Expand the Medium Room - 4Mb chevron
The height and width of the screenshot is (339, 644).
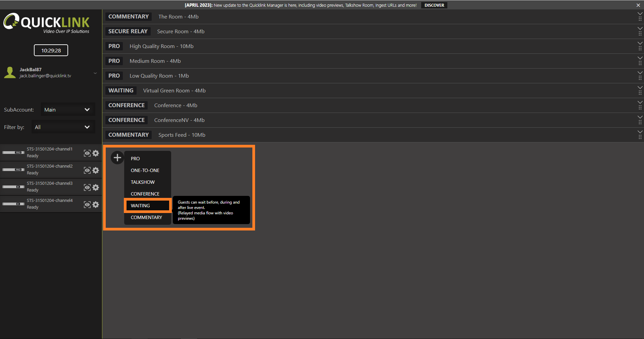(x=640, y=58)
